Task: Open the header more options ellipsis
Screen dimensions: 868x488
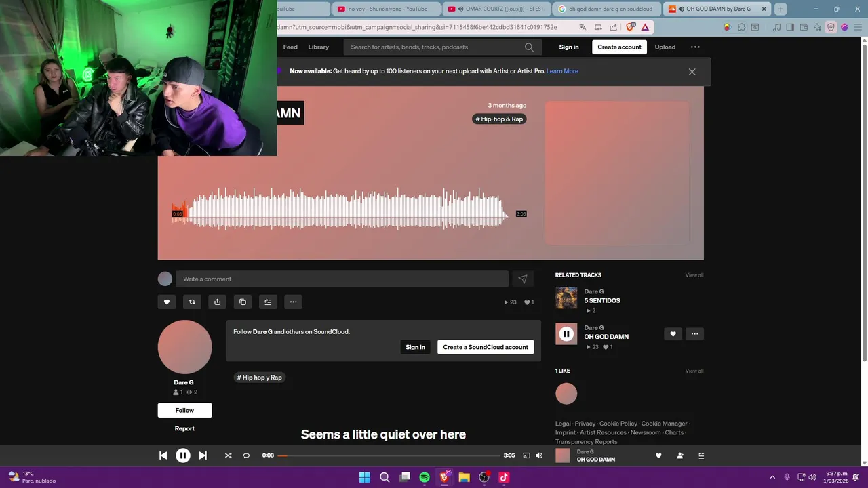Action: (x=695, y=47)
